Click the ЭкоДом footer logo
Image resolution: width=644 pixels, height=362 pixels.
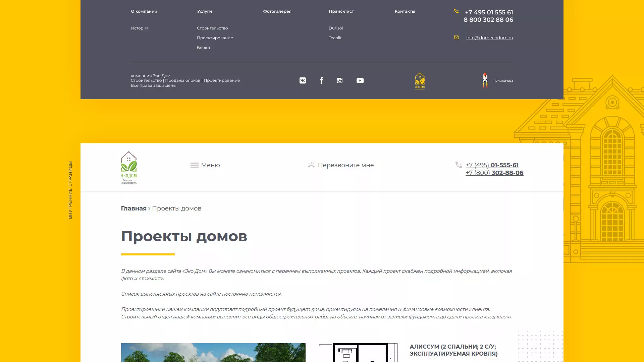[420, 80]
